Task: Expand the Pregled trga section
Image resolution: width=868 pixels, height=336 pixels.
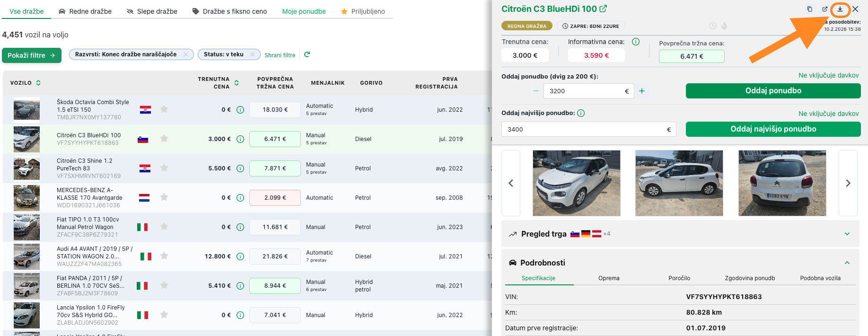Action: [x=847, y=234]
